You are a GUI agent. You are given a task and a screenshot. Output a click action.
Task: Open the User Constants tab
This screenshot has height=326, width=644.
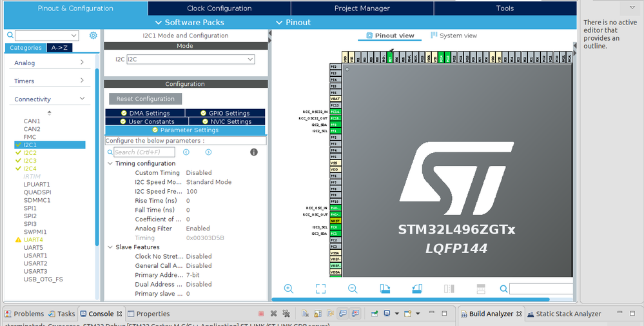(147, 121)
